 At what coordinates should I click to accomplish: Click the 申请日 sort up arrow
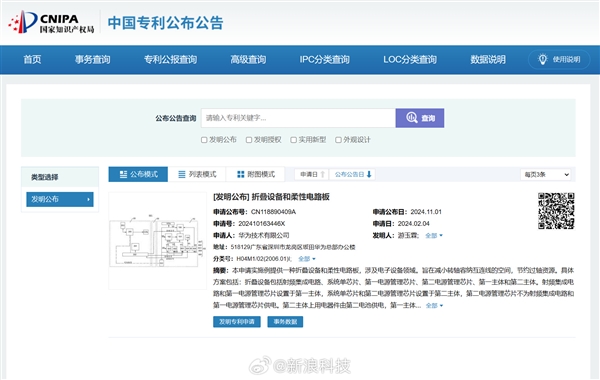coord(323,175)
